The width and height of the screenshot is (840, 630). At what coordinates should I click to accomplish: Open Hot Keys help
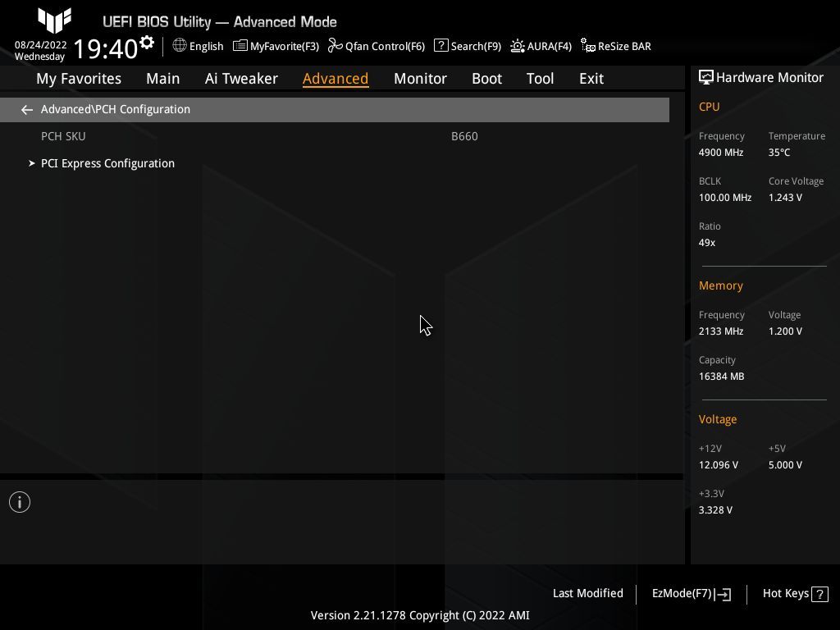(x=785, y=594)
